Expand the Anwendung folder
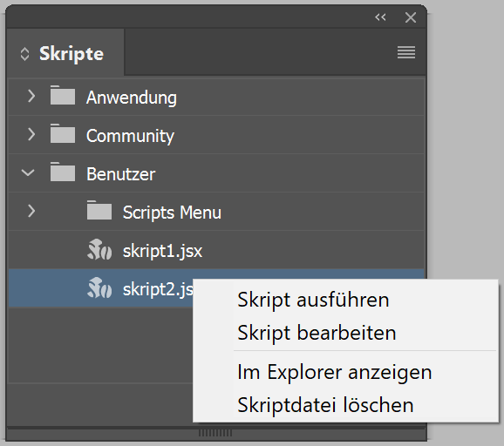This screenshot has height=446, width=504. (x=31, y=97)
